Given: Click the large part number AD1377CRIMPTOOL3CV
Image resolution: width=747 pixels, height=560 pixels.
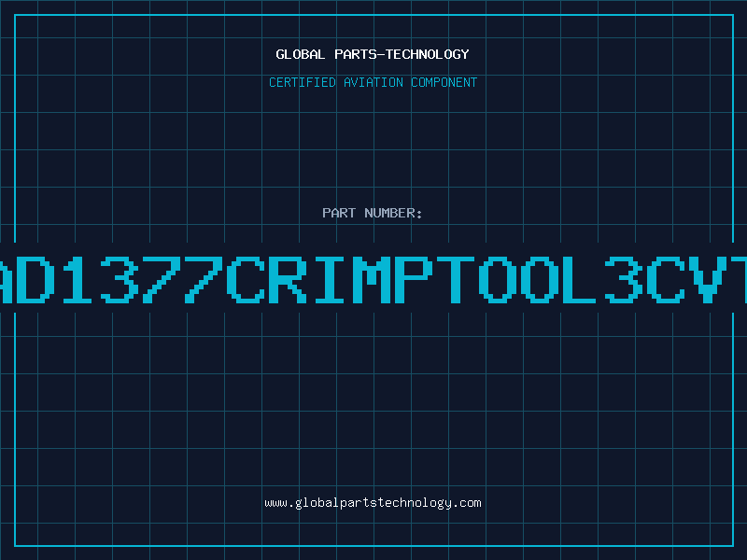Looking at the screenshot, I should [x=373, y=279].
